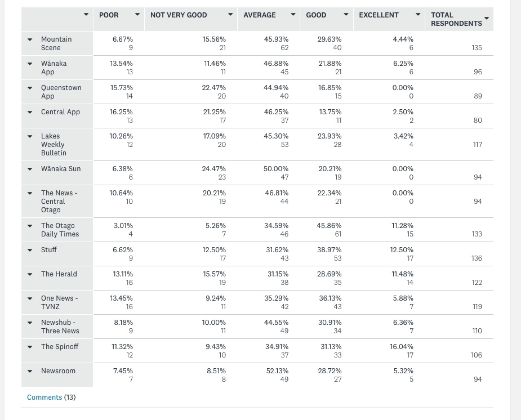Click the Newsroom row label

58,371
